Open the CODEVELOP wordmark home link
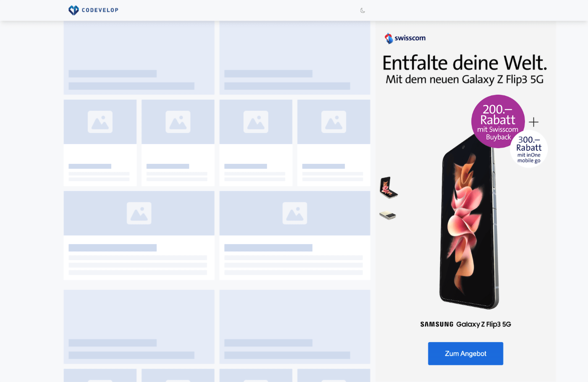The image size is (588, 382). click(100, 10)
